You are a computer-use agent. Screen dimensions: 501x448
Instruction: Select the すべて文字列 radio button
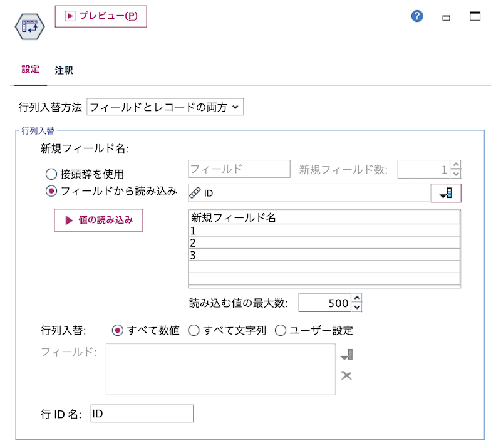click(194, 330)
